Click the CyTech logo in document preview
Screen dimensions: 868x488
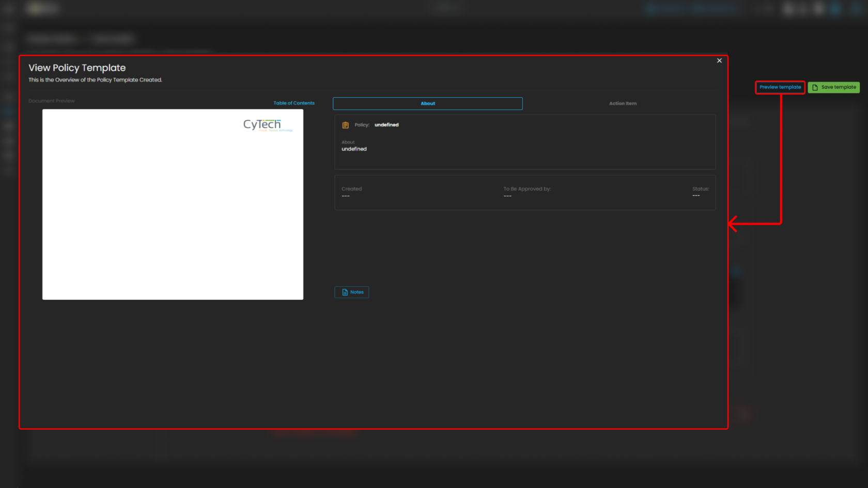tap(262, 124)
